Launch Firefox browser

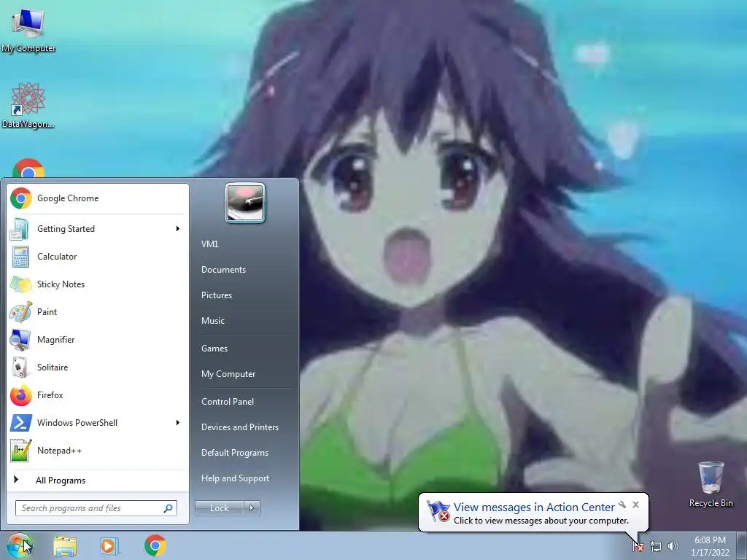[x=97, y=394]
